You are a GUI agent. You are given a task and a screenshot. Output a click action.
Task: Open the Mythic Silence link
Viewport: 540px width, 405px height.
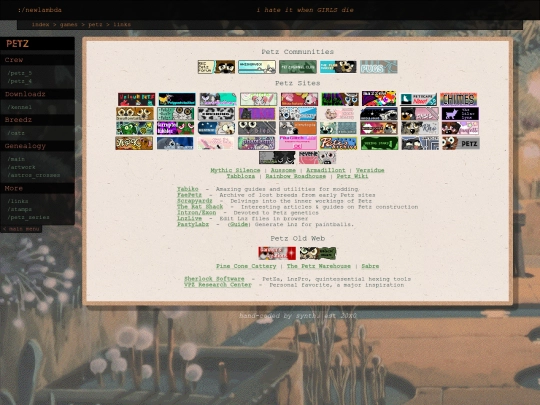(x=235, y=170)
